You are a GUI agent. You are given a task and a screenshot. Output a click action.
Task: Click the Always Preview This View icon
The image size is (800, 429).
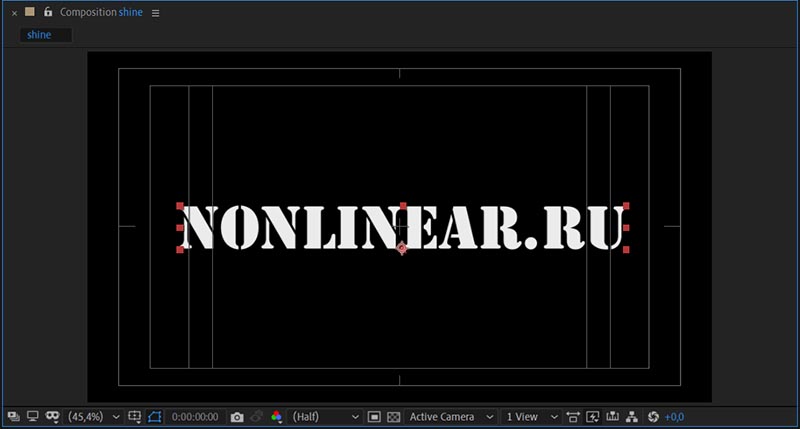click(x=14, y=417)
